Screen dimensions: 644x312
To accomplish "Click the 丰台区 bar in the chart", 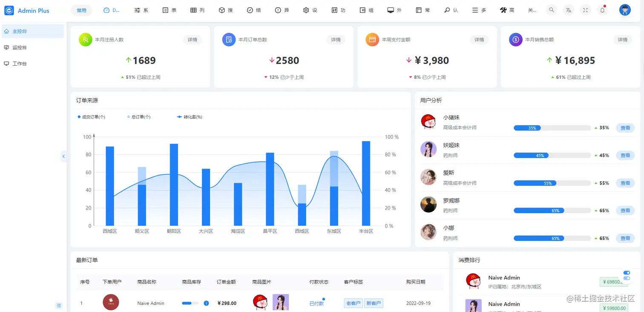I will click(366, 183).
